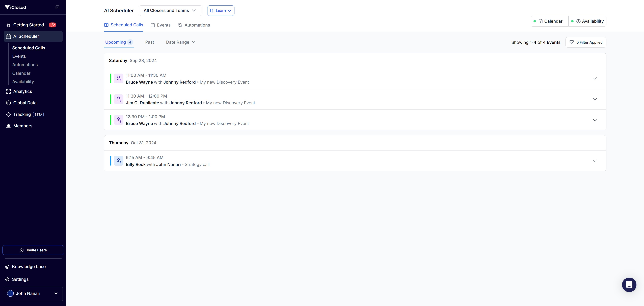The width and height of the screenshot is (644, 306).
Task: Open All Closers and Teams dropdown
Action: (170, 11)
